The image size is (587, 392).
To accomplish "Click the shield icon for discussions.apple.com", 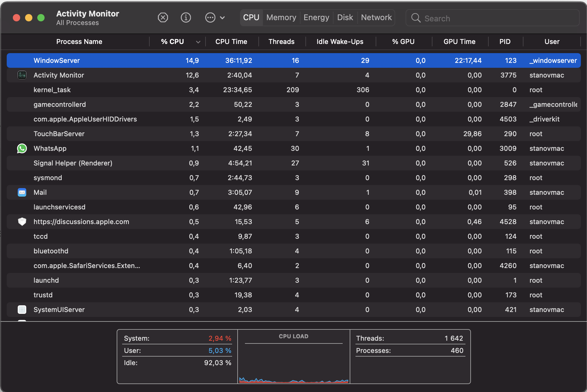I will [x=22, y=222].
